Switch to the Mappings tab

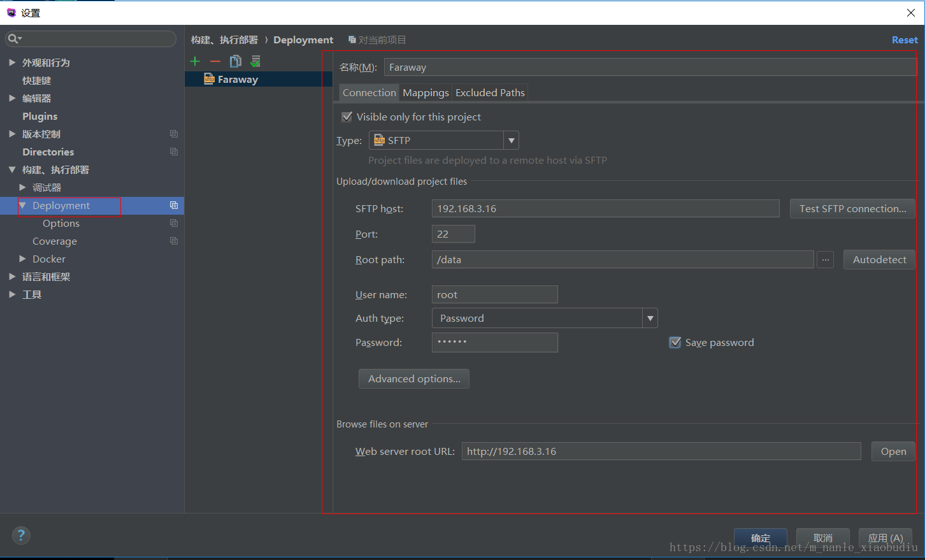[426, 92]
